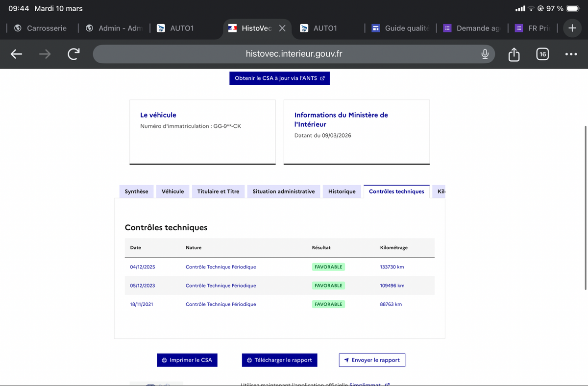This screenshot has width=588, height=386.
Task: Switch to the Demande ag tab
Action: pyautogui.click(x=471, y=28)
